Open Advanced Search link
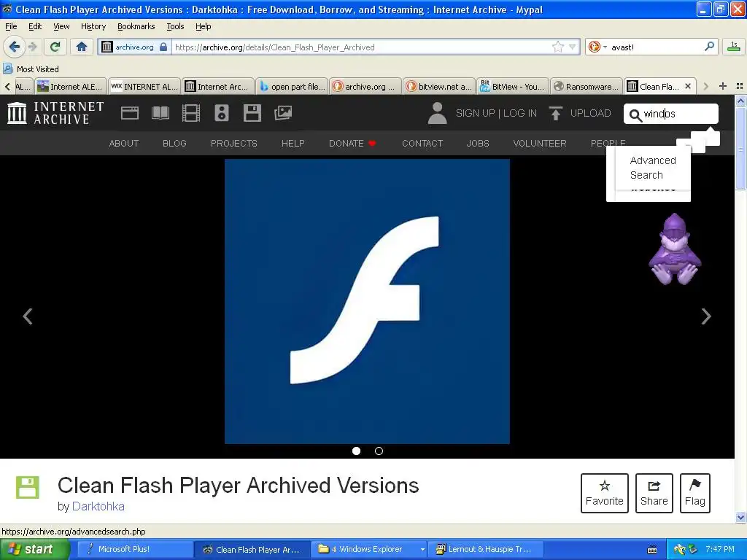This screenshot has width=747, height=560. point(653,168)
